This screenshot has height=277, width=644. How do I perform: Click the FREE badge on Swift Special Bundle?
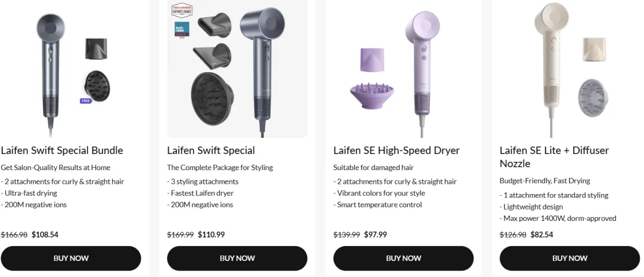(x=86, y=101)
